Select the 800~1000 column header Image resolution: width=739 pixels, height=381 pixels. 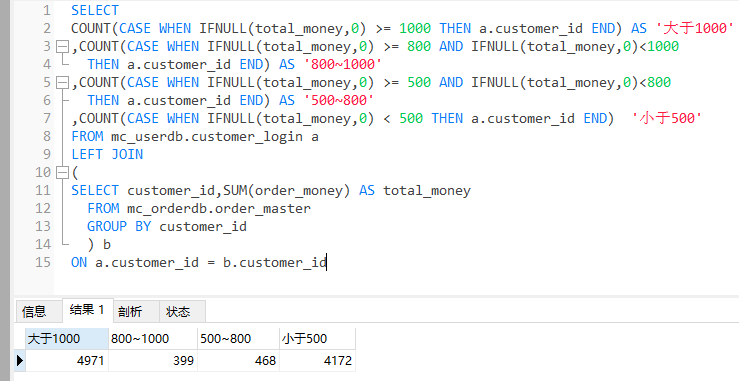click(x=153, y=339)
